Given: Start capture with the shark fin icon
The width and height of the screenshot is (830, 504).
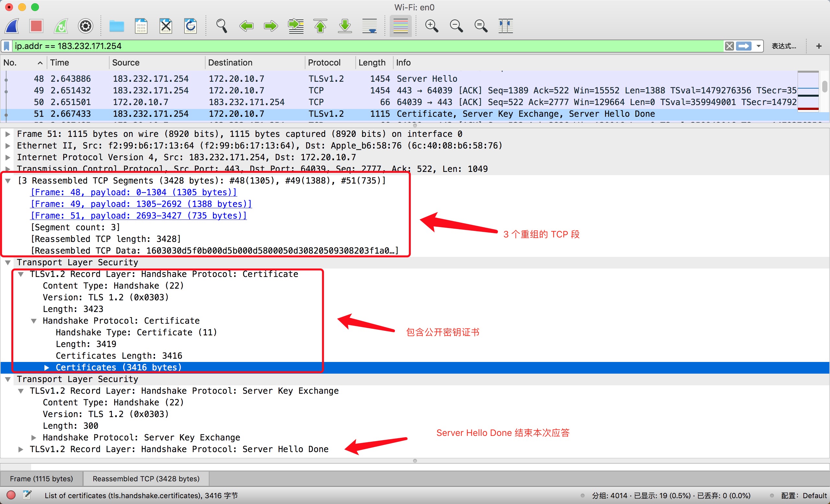Looking at the screenshot, I should pos(12,26).
